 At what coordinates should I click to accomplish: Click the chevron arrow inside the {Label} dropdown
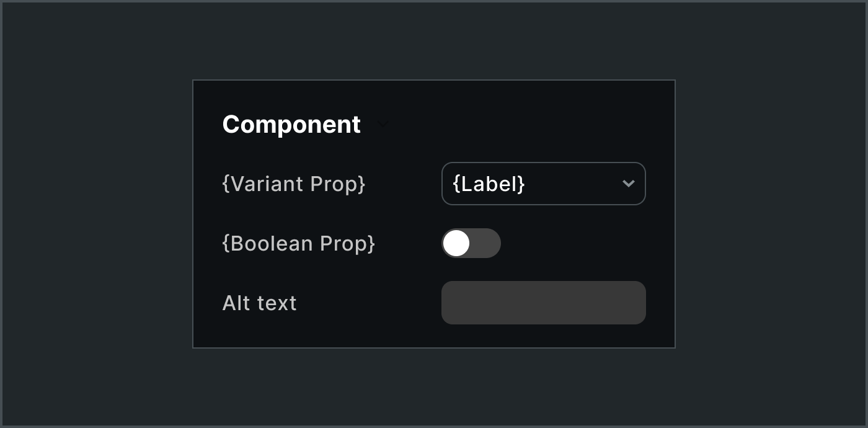(x=628, y=184)
